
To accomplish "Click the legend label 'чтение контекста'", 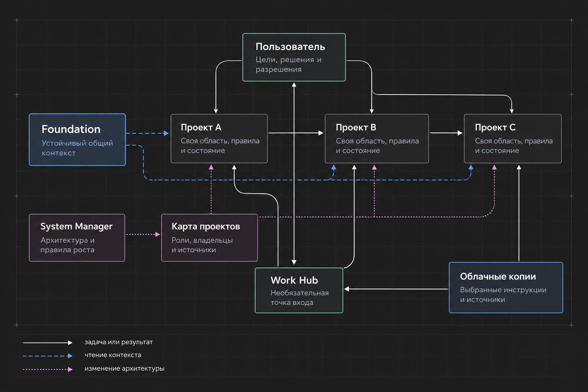I will point(113,355).
